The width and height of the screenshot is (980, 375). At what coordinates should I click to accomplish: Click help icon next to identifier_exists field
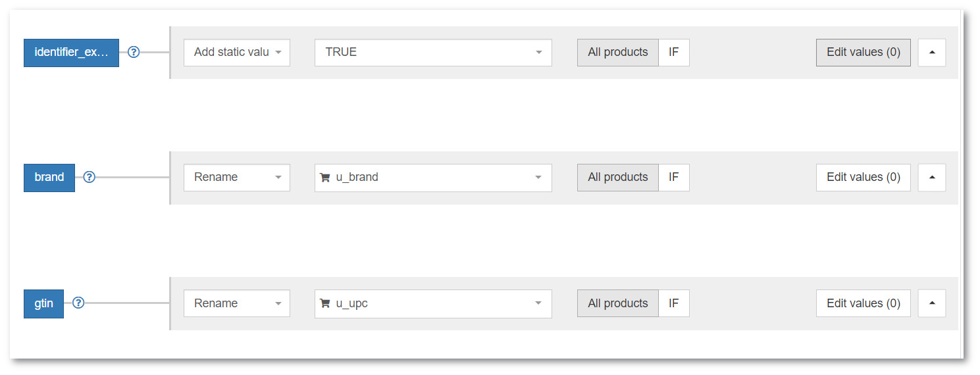pyautogui.click(x=134, y=53)
